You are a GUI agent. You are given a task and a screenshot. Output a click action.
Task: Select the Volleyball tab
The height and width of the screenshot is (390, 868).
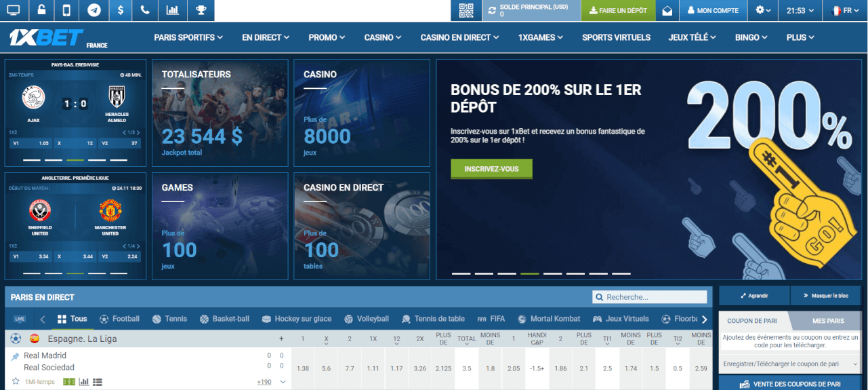366,319
